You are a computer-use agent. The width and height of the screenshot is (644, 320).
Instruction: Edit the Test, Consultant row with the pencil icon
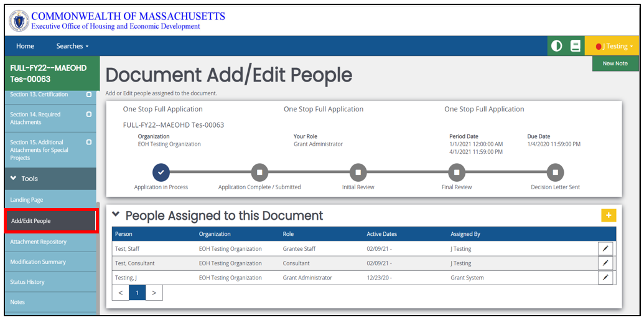605,263
